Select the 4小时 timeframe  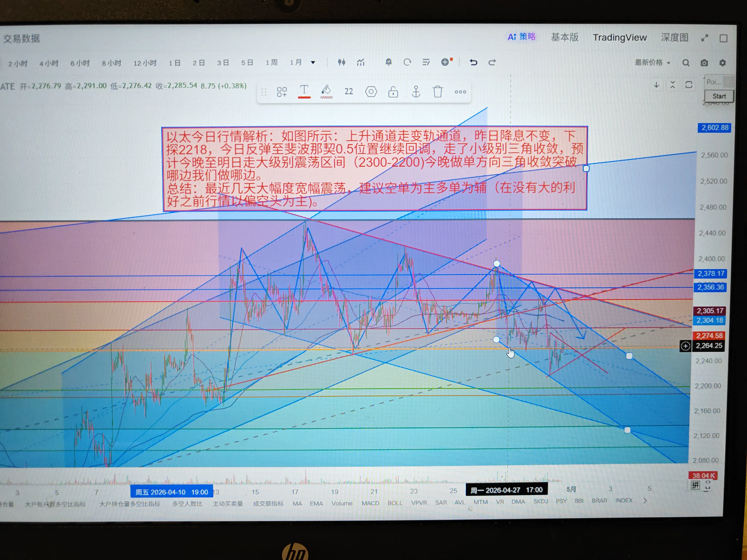(x=49, y=63)
